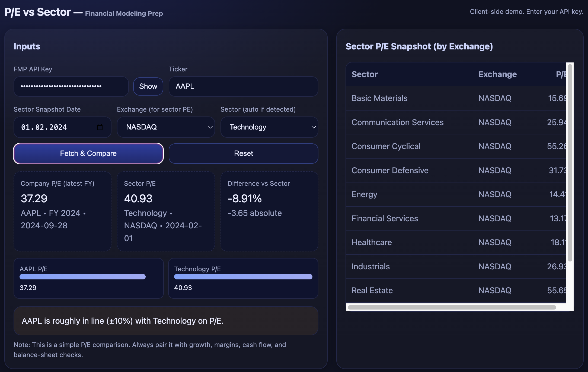Click the Ticker input containing AAPL
This screenshot has height=372, width=588.
pos(243,86)
